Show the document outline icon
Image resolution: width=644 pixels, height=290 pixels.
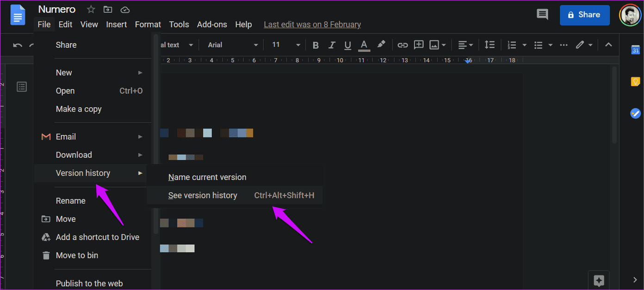coord(22,86)
